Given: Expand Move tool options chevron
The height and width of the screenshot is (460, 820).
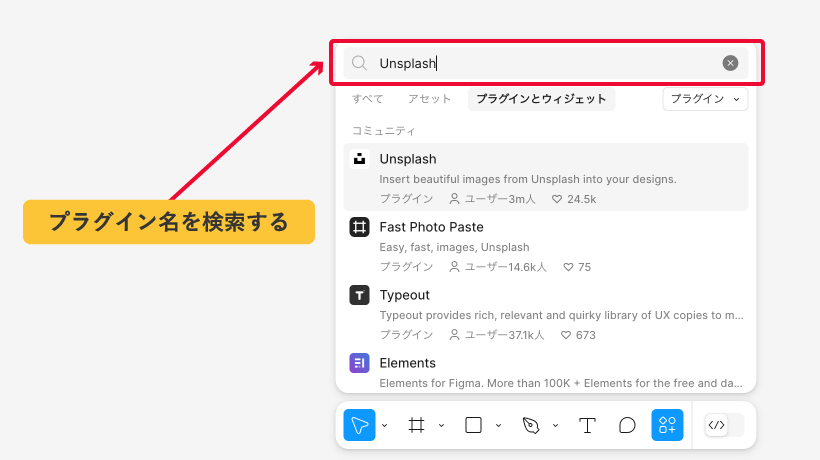Looking at the screenshot, I should click(x=384, y=426).
